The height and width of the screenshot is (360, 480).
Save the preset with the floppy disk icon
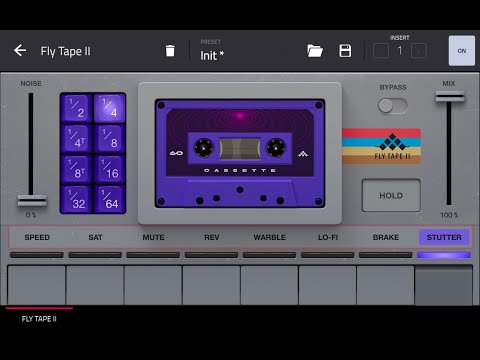tap(345, 51)
